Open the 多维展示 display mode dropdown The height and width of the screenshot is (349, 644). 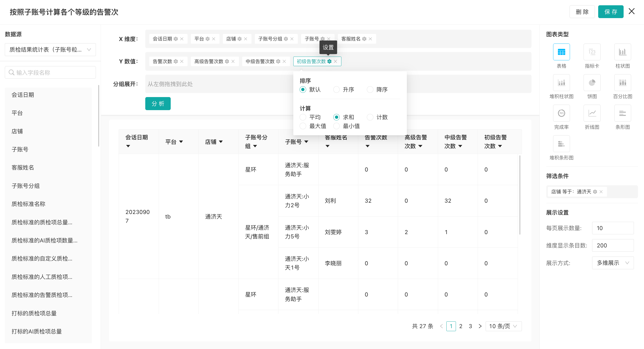point(613,263)
